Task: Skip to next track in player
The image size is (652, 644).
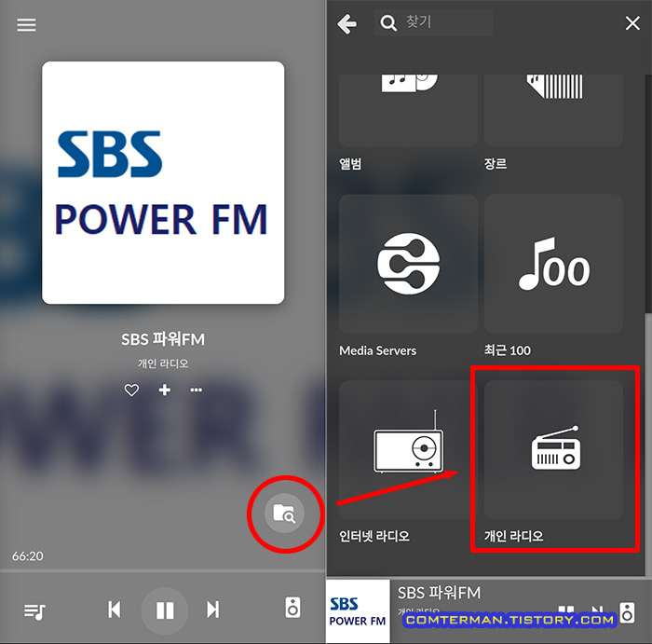Action: [x=213, y=610]
